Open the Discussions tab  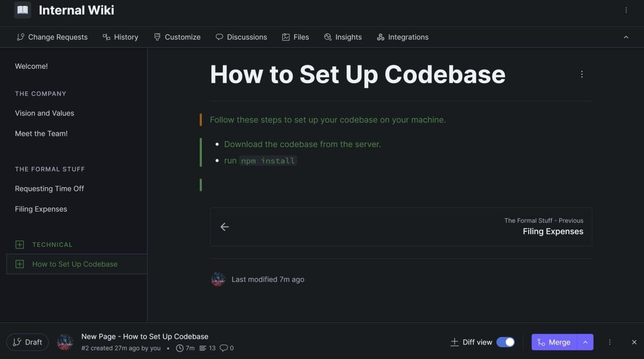point(241,37)
